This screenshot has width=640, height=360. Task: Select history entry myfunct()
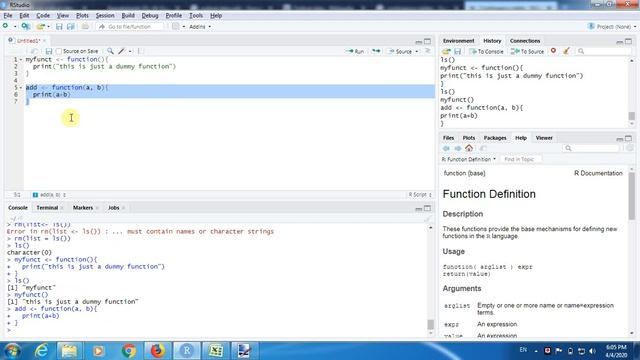click(457, 100)
